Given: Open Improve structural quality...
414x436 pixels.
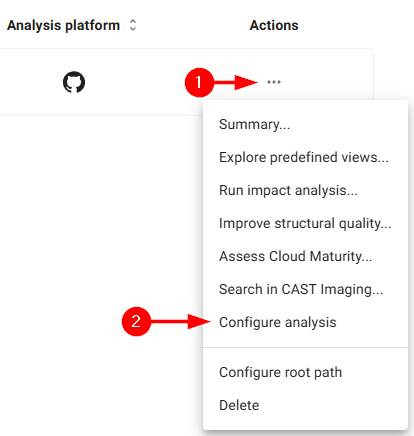Looking at the screenshot, I should (305, 223).
